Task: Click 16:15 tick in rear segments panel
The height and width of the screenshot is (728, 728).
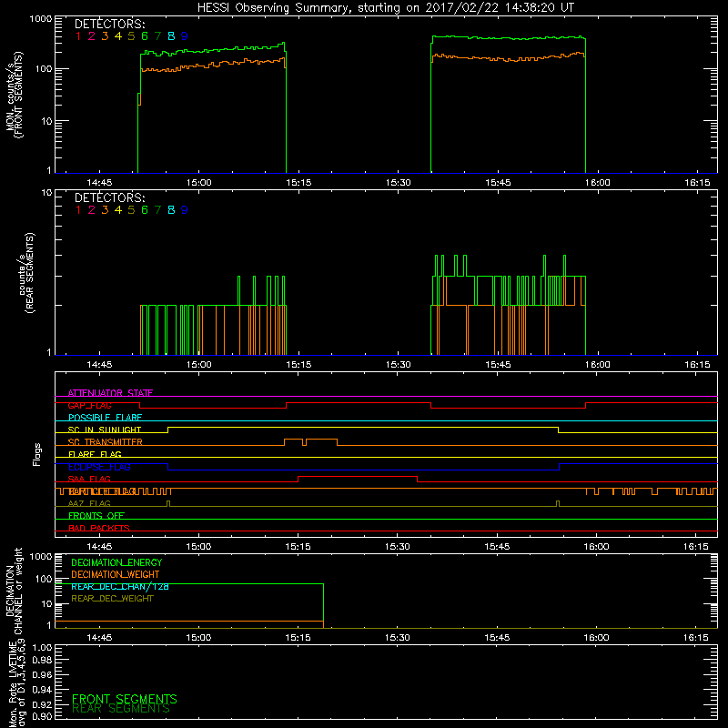Action: 697,365
